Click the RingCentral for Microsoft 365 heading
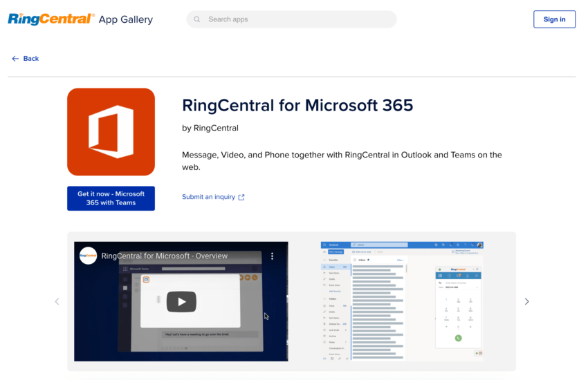This screenshot has height=380, width=588. pyautogui.click(x=297, y=105)
